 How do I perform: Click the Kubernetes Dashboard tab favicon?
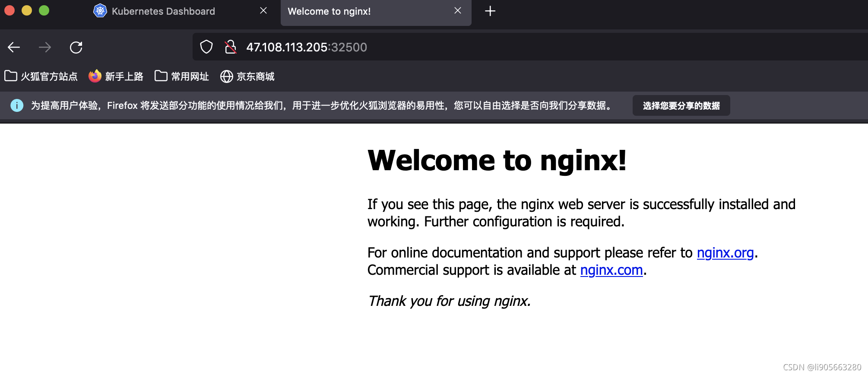click(x=100, y=11)
